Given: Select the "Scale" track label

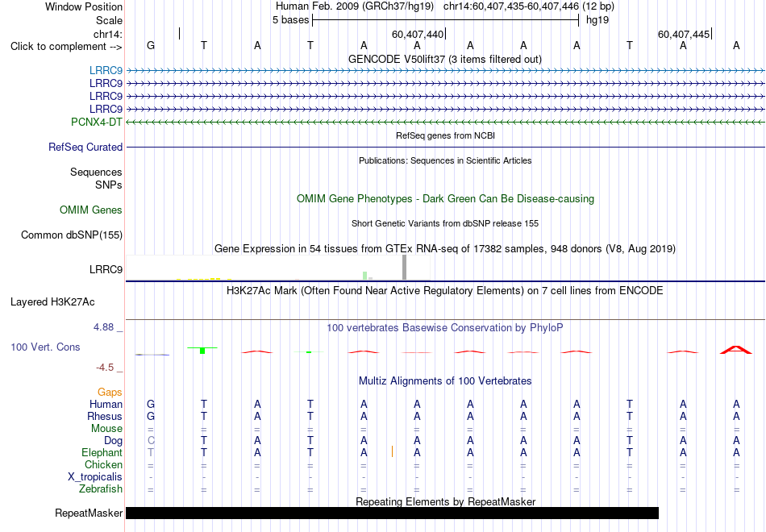Looking at the screenshot, I should coord(109,20).
